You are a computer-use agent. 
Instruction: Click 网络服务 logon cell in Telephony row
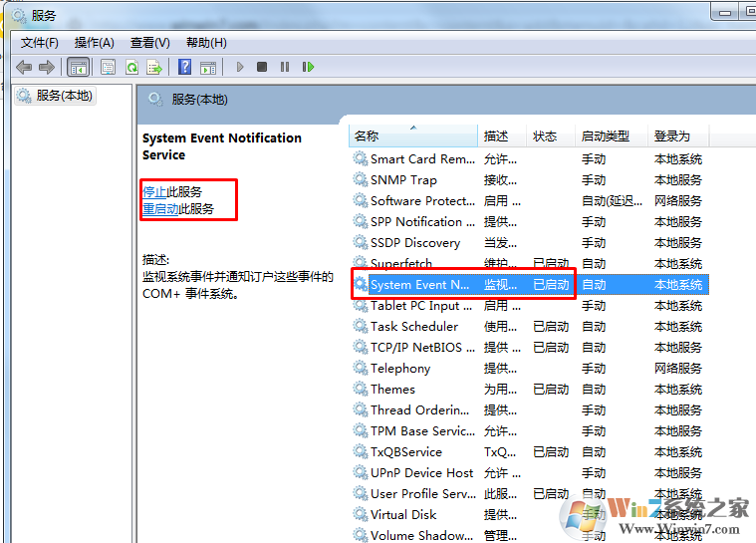[678, 369]
